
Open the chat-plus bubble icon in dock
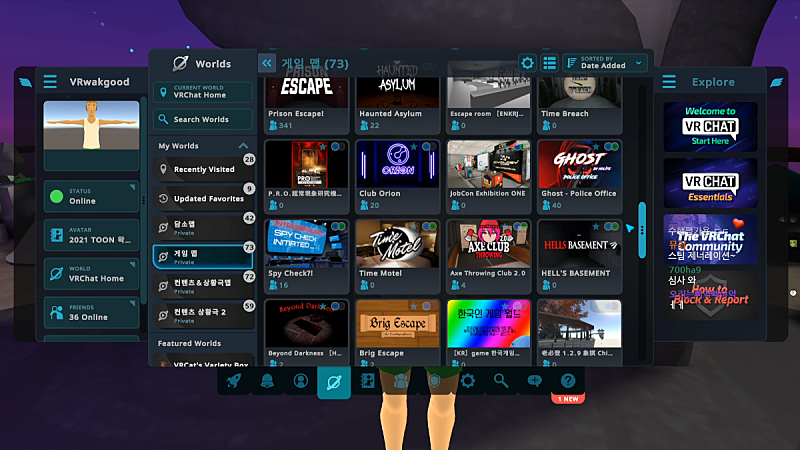[x=534, y=381]
